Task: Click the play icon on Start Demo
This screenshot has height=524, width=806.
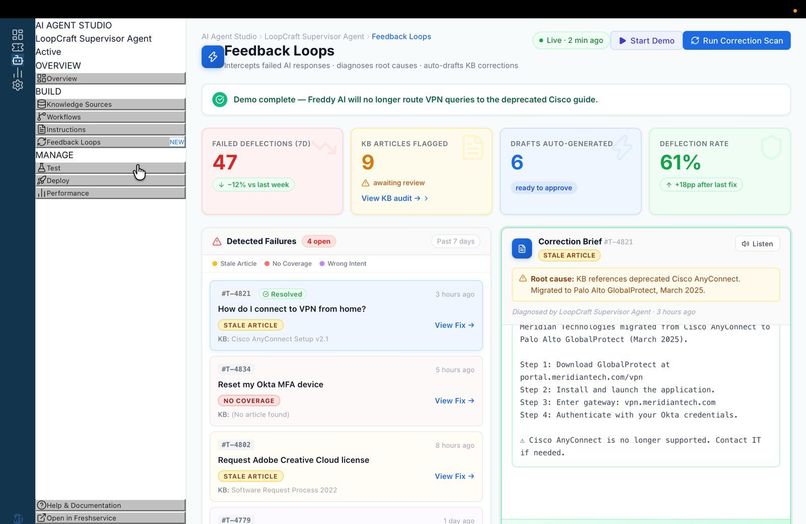Action: (622, 40)
